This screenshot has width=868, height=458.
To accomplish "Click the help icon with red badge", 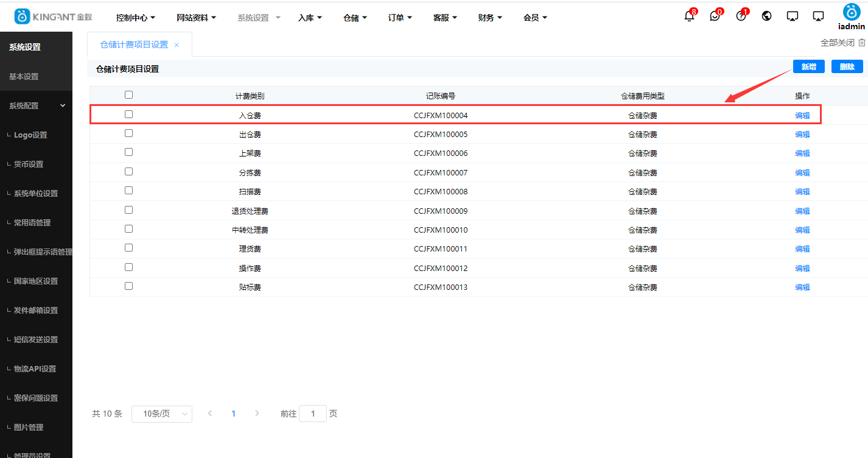I will coord(741,16).
